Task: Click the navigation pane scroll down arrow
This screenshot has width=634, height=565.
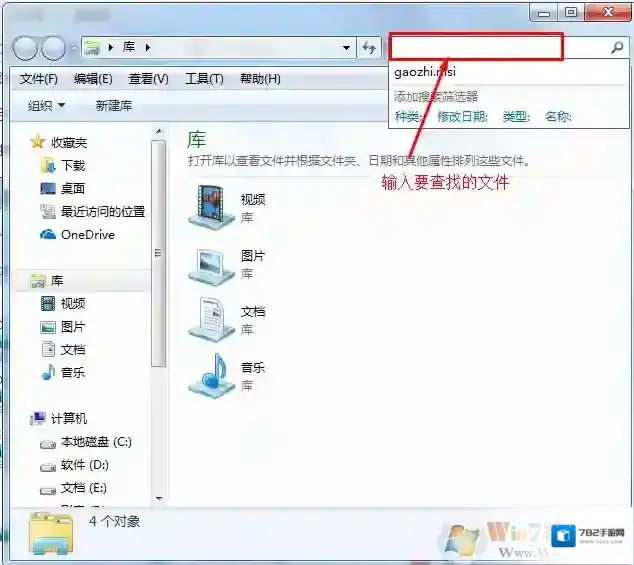Action: 159,498
